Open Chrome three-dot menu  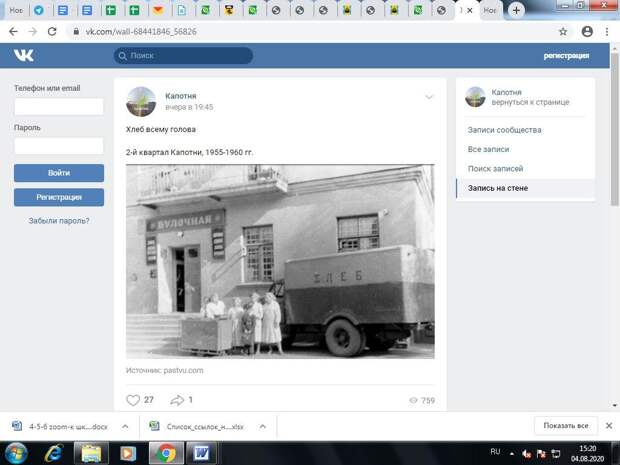tap(607, 32)
